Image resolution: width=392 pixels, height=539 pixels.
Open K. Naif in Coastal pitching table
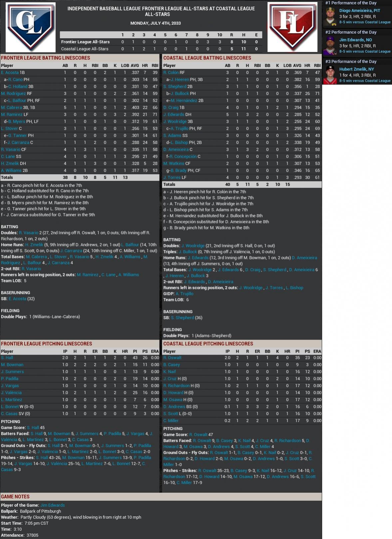coord(170,372)
